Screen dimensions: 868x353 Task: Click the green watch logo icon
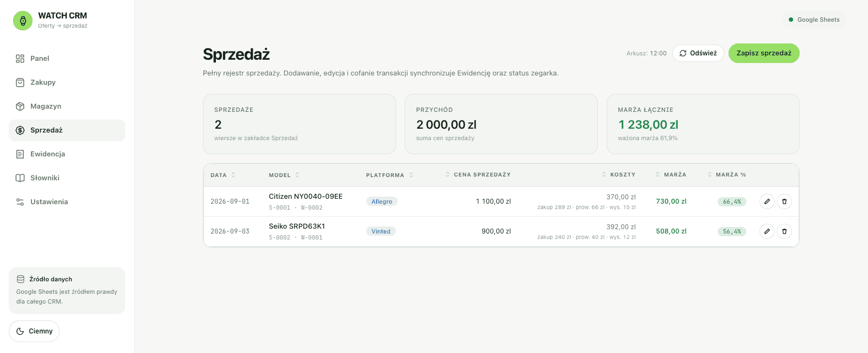pos(23,21)
